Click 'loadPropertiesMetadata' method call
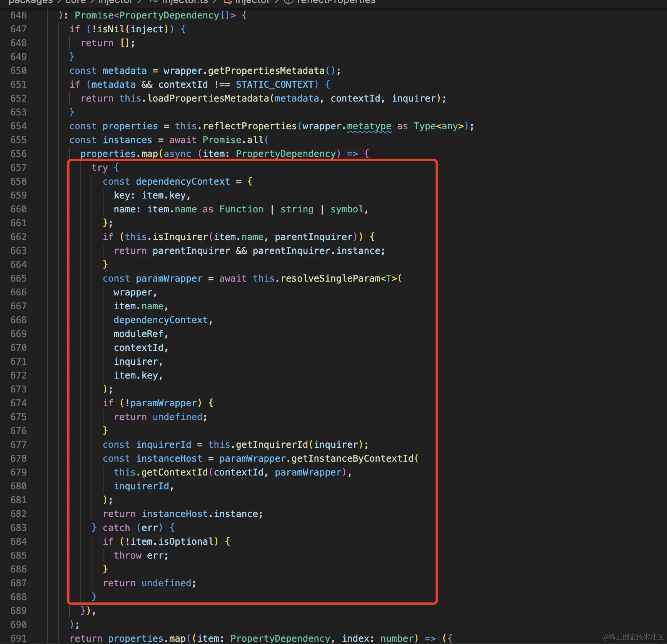The height and width of the screenshot is (644, 667). [x=208, y=98]
